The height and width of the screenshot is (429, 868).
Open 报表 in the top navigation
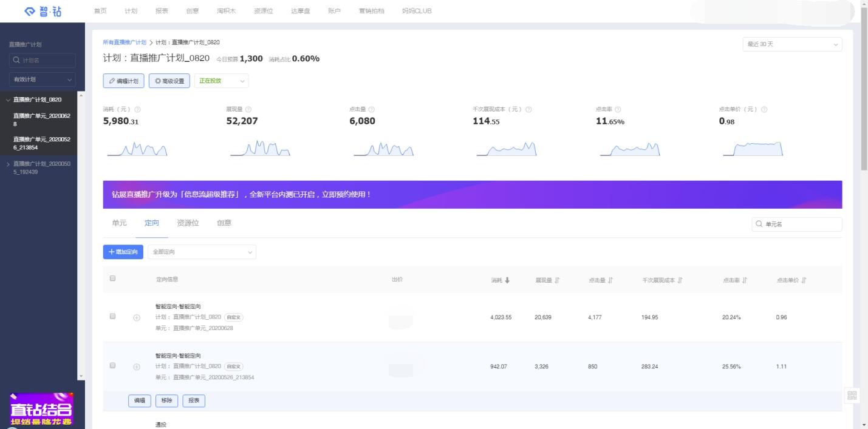click(162, 11)
